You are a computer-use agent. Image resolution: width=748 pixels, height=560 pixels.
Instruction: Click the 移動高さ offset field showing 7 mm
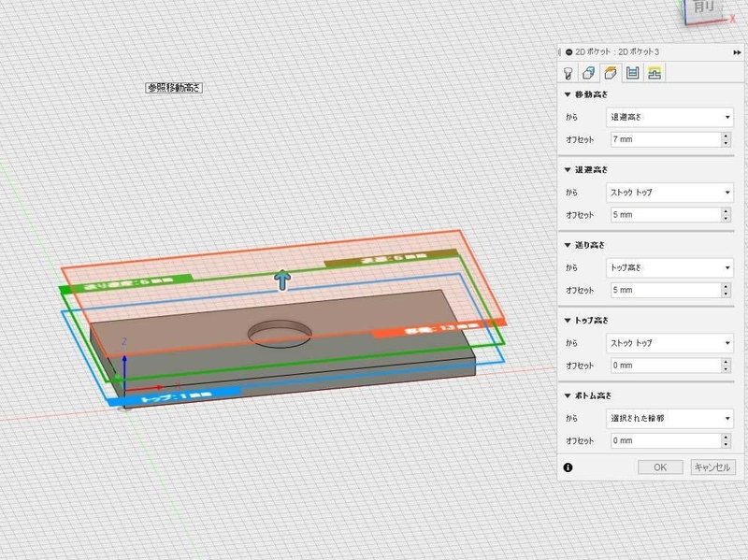click(x=666, y=139)
